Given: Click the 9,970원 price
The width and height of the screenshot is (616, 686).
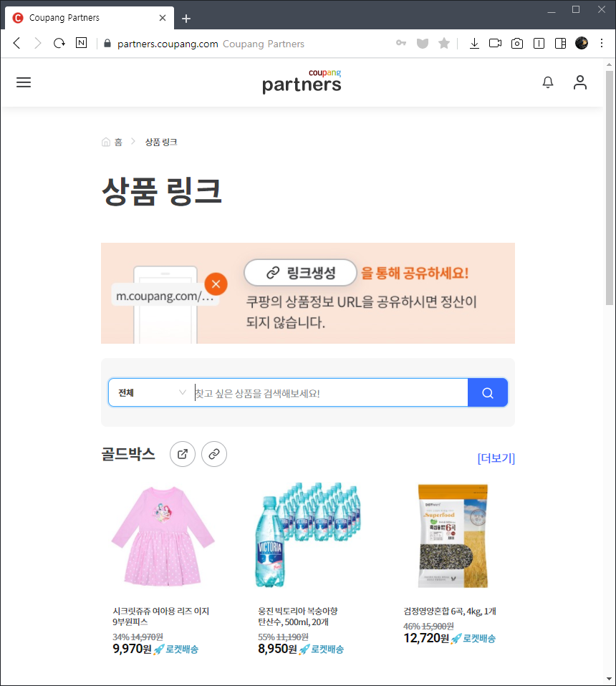Looking at the screenshot, I should pyautogui.click(x=132, y=648).
